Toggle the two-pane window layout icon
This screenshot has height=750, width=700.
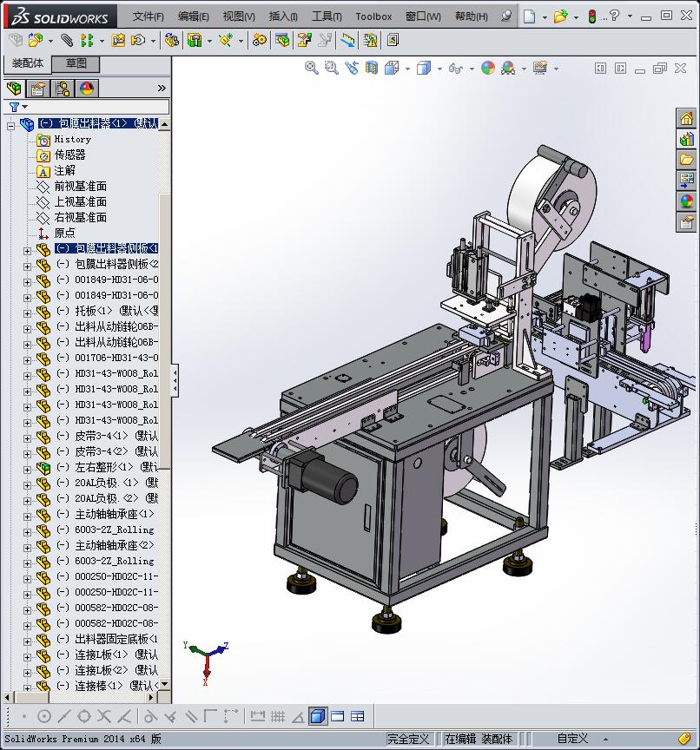(x=338, y=716)
